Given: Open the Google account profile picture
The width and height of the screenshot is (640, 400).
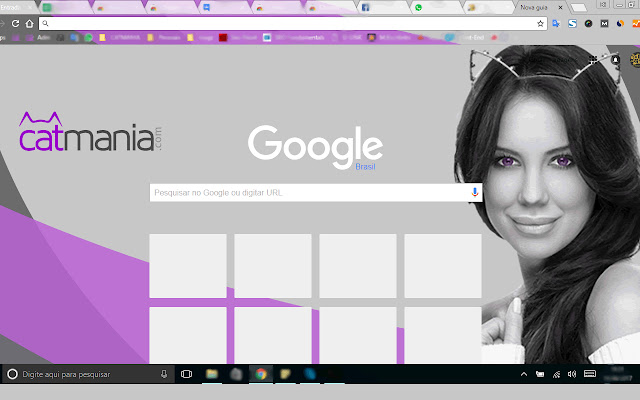Looking at the screenshot, I should 635,60.
